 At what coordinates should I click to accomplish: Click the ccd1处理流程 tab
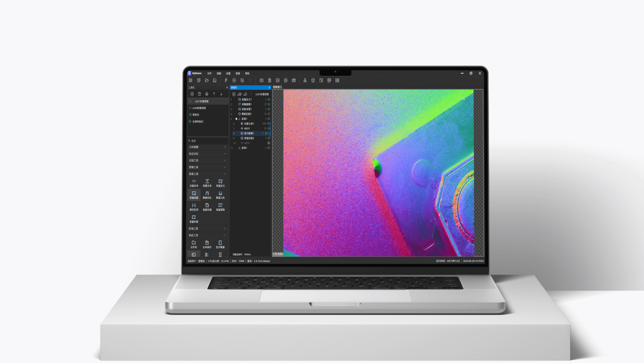coord(202,101)
